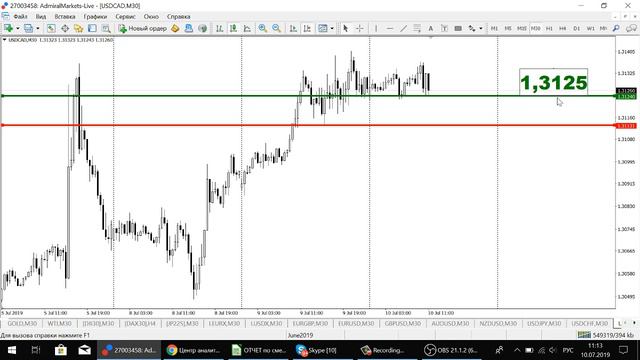The width and height of the screenshot is (640, 360).
Task: Open the Файл menu
Action: pyautogui.click(x=20, y=17)
